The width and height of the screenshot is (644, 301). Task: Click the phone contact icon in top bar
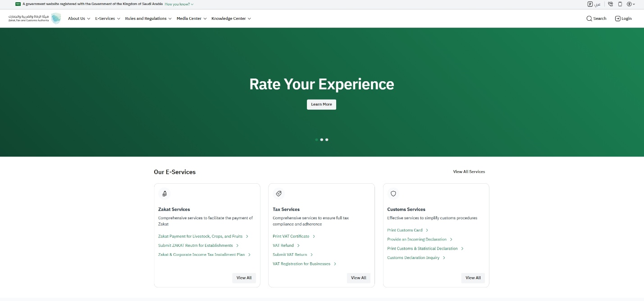pyautogui.click(x=610, y=4)
